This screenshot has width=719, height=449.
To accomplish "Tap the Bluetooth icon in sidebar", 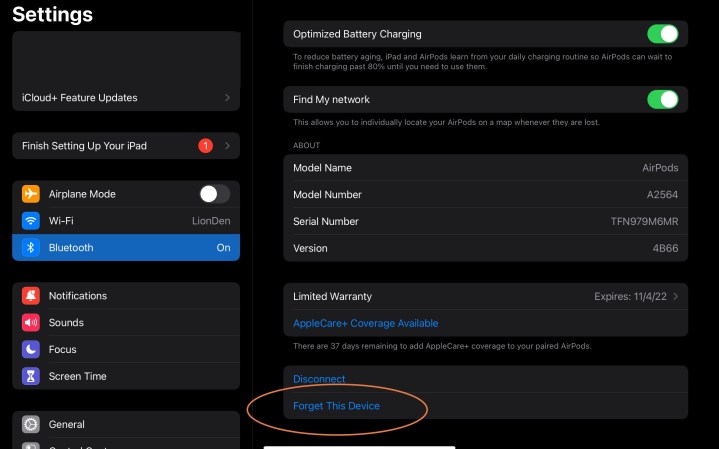I will 31,248.
